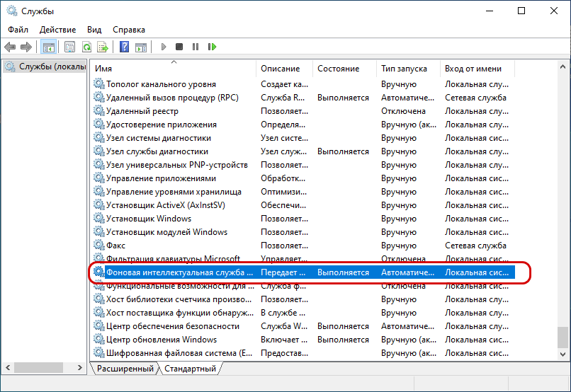Sort by the Имя column header
The width and height of the screenshot is (571, 392).
click(x=174, y=69)
